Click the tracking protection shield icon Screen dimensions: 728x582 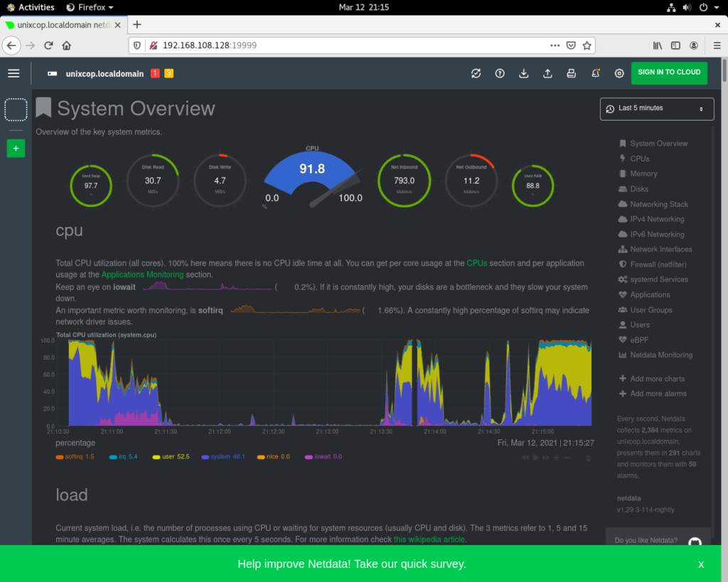137,45
